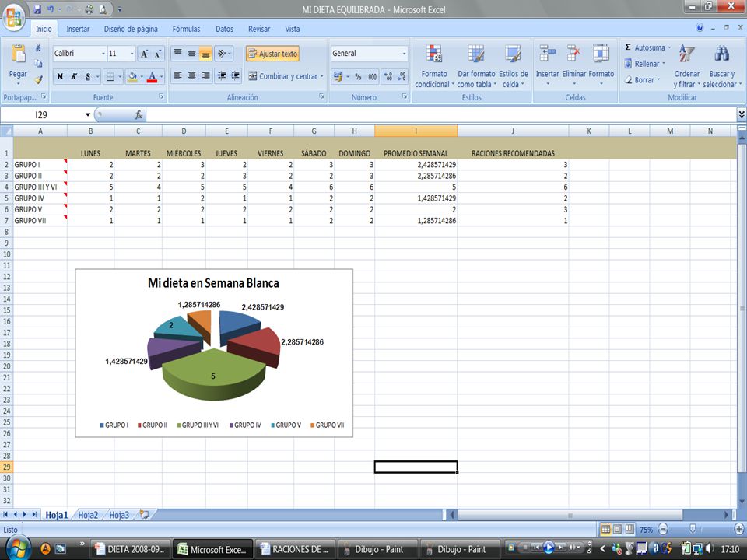Cut selection with scissors icon
This screenshot has height=560, width=747.
click(38, 47)
